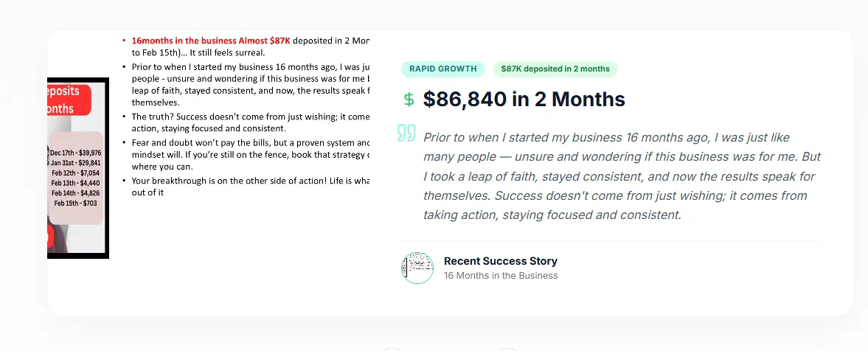
Task: Click the green dollar sign icon
Action: (409, 100)
